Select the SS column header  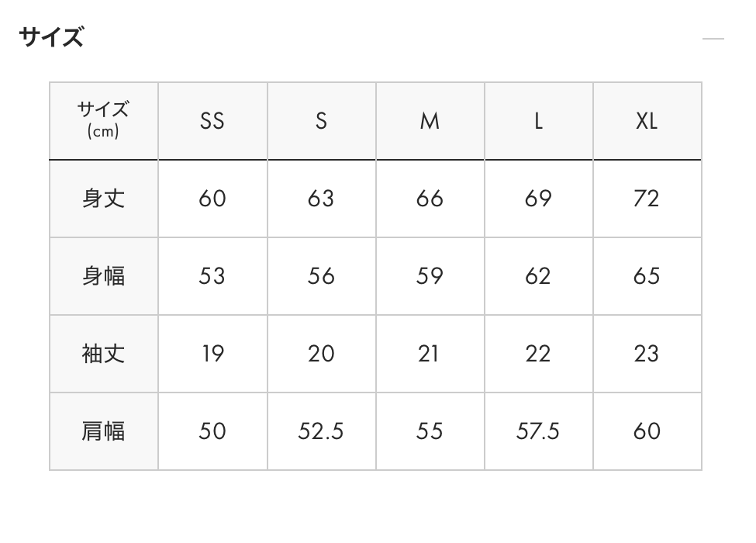click(212, 121)
